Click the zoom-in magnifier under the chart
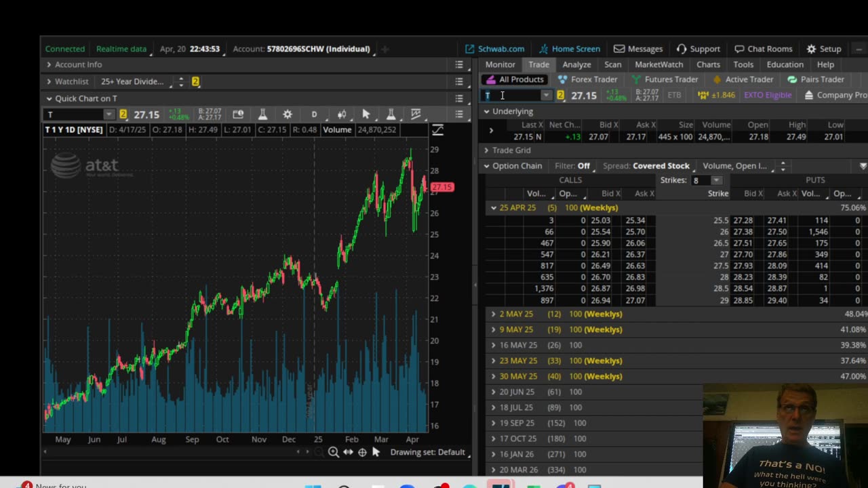868x488 pixels. click(x=333, y=452)
